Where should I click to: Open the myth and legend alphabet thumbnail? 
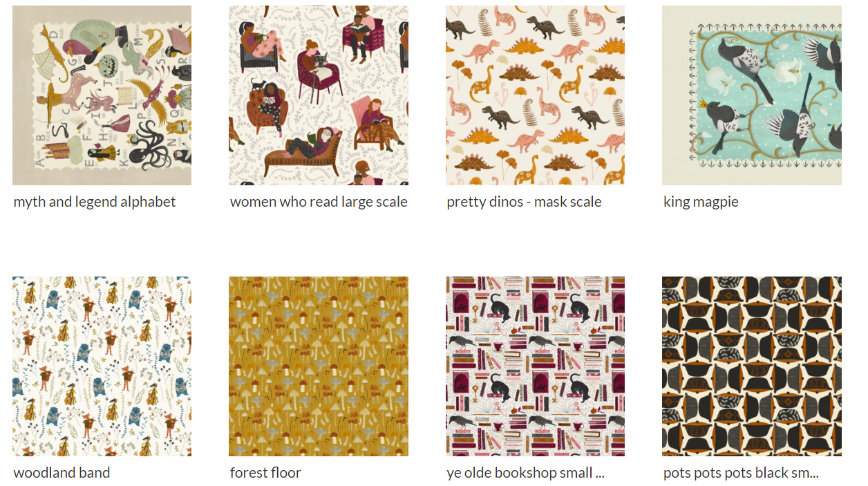102,95
